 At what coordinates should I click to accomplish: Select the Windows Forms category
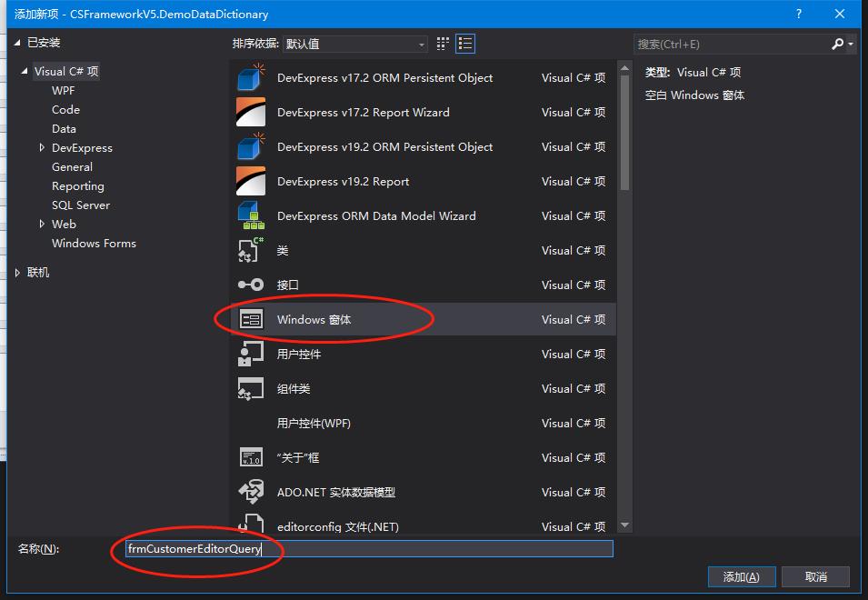tap(94, 243)
